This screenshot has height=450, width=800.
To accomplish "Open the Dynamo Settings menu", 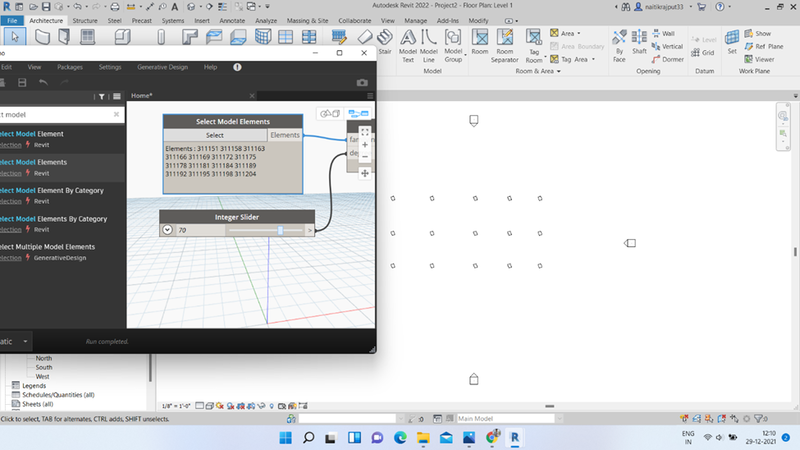I will click(x=110, y=67).
